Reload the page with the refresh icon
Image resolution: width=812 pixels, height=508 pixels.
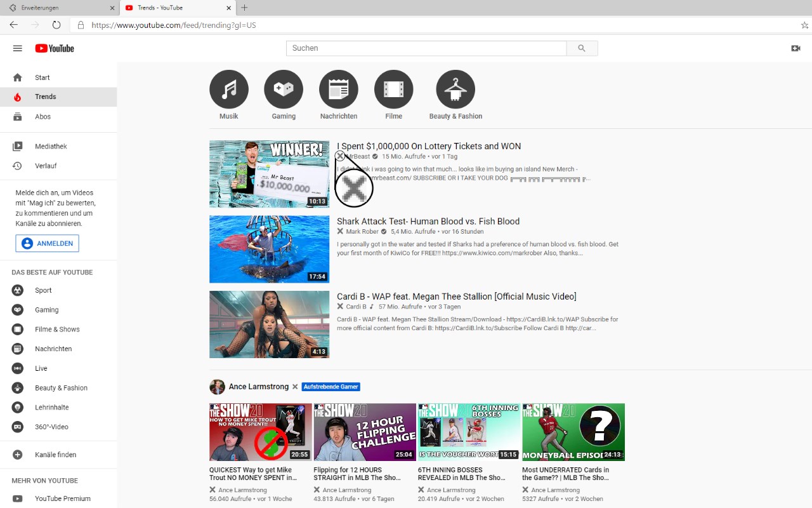pyautogui.click(x=56, y=25)
